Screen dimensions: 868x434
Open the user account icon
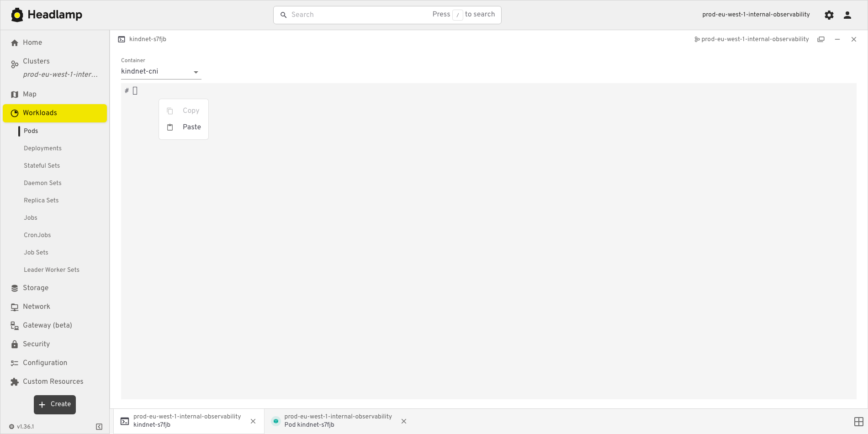click(x=847, y=15)
